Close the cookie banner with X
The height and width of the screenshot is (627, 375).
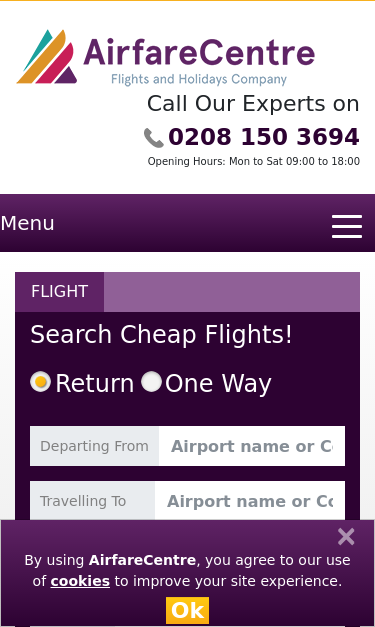[346, 537]
